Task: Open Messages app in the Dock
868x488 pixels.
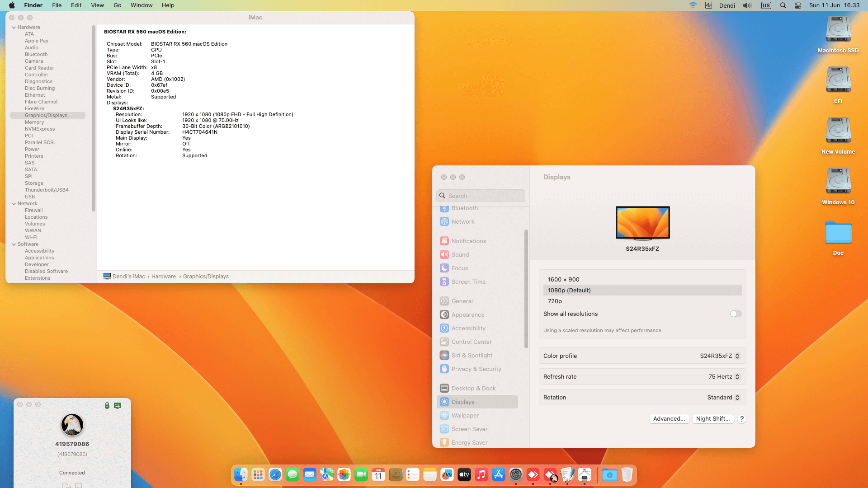Action: coord(292,474)
